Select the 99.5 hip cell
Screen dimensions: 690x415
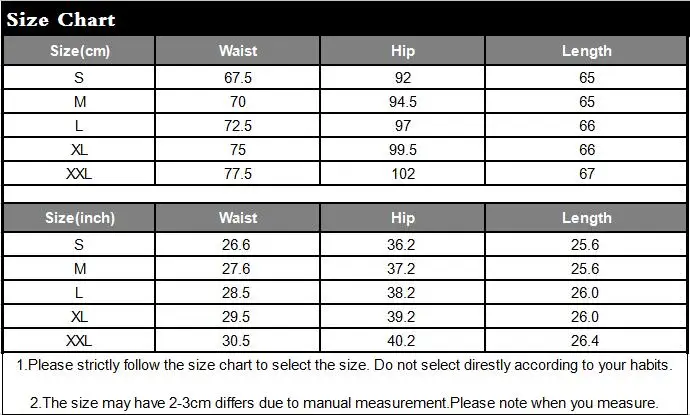pyautogui.click(x=403, y=150)
